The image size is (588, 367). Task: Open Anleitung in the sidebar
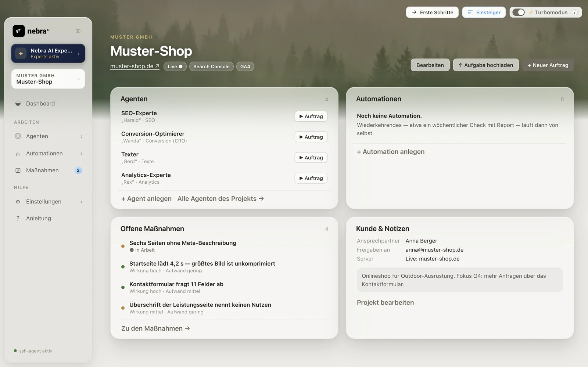point(48,218)
